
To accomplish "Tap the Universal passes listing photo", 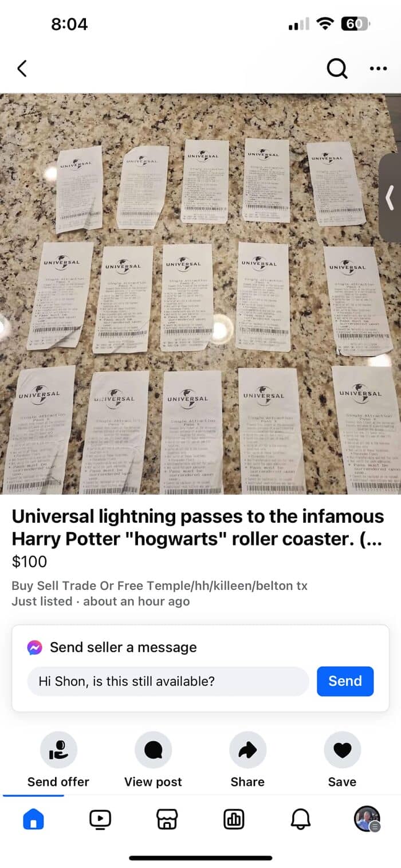I will pos(200,294).
